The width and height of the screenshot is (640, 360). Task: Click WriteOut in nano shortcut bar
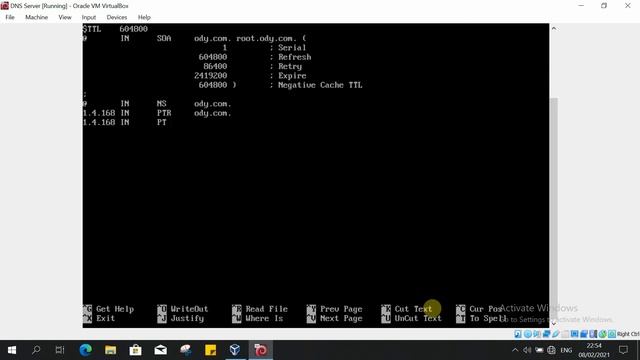pyautogui.click(x=189, y=309)
